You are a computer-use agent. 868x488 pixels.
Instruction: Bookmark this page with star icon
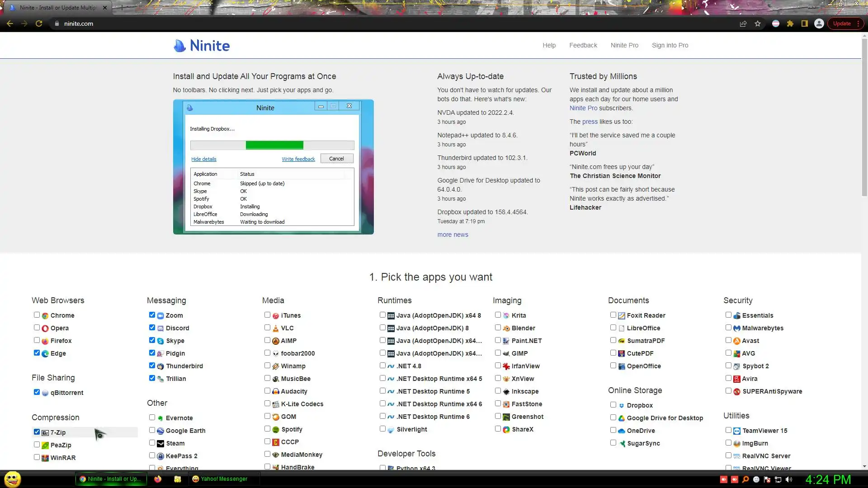pyautogui.click(x=758, y=23)
